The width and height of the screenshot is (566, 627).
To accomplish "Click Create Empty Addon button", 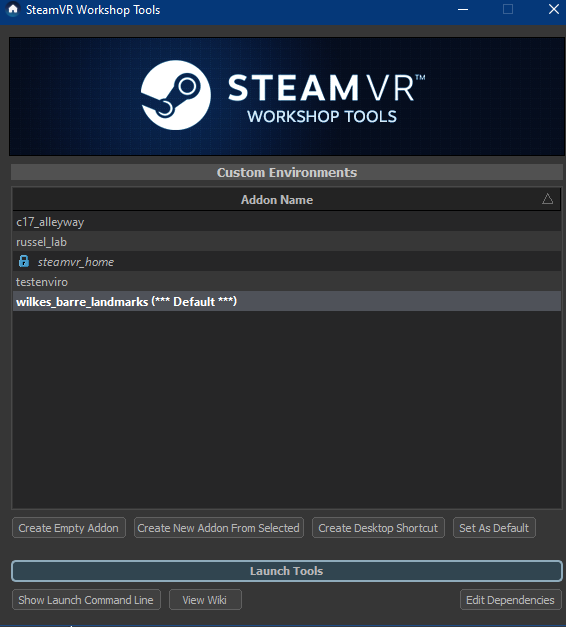I will pos(69,528).
